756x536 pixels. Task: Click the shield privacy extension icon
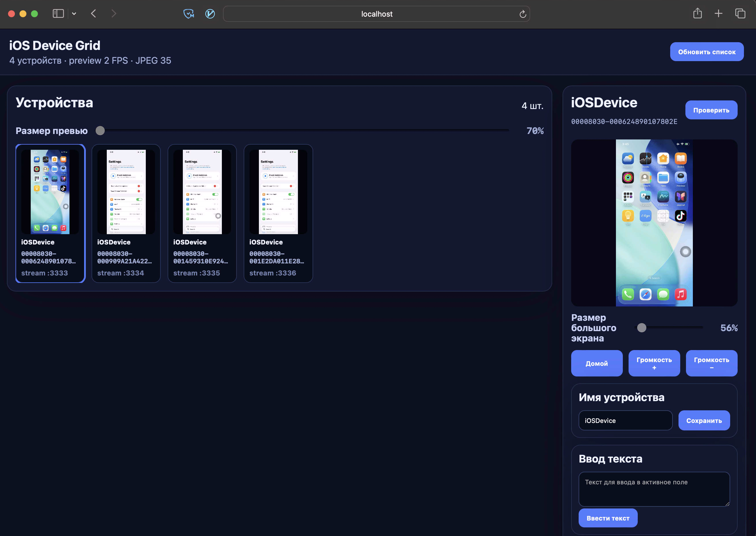[189, 13]
